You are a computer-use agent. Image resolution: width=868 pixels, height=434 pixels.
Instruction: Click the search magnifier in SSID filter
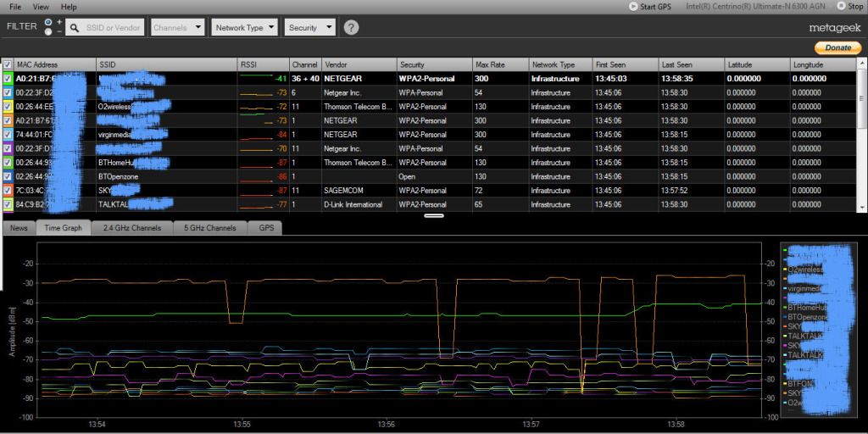pyautogui.click(x=75, y=28)
